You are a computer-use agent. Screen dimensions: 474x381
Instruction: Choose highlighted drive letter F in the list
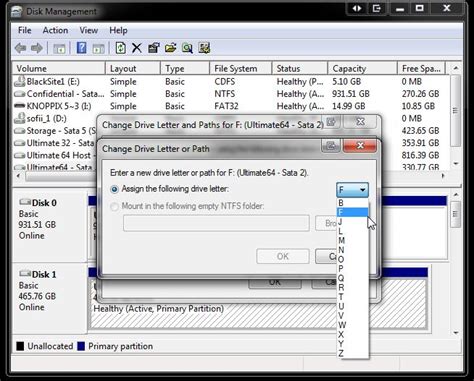[353, 212]
